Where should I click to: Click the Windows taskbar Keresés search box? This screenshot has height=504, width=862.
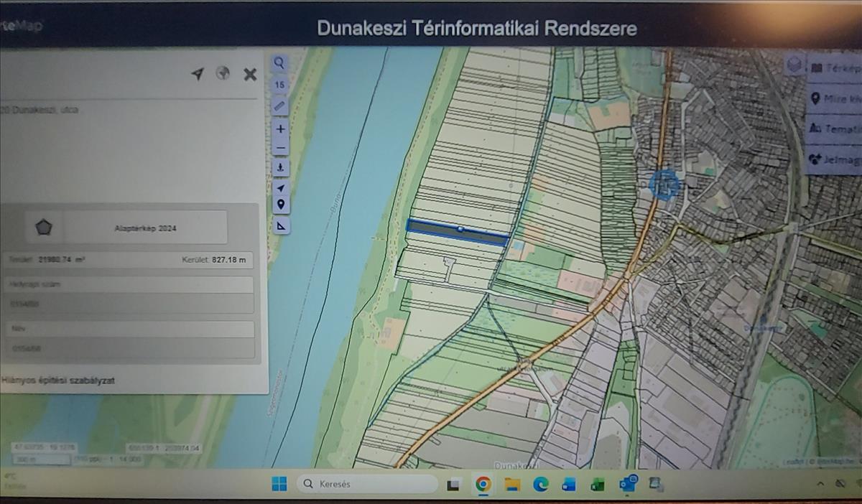pyautogui.click(x=366, y=484)
